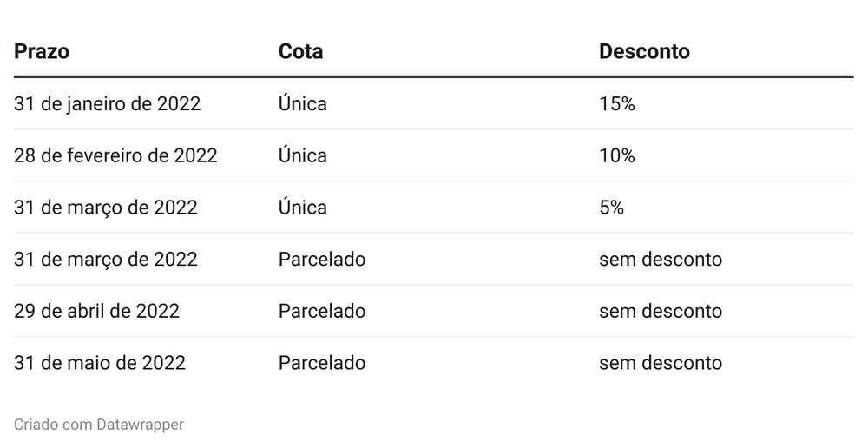The height and width of the screenshot is (448, 868).
Task: Select the 10% discount cell
Action: click(617, 156)
